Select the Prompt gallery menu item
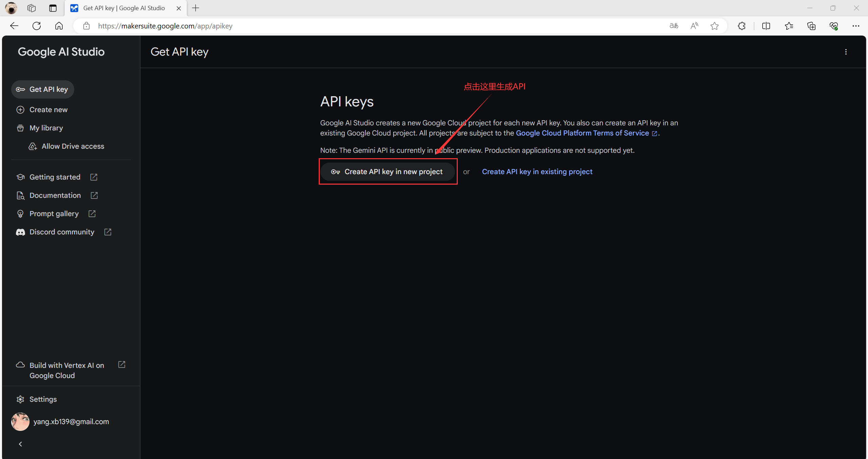 coord(54,213)
